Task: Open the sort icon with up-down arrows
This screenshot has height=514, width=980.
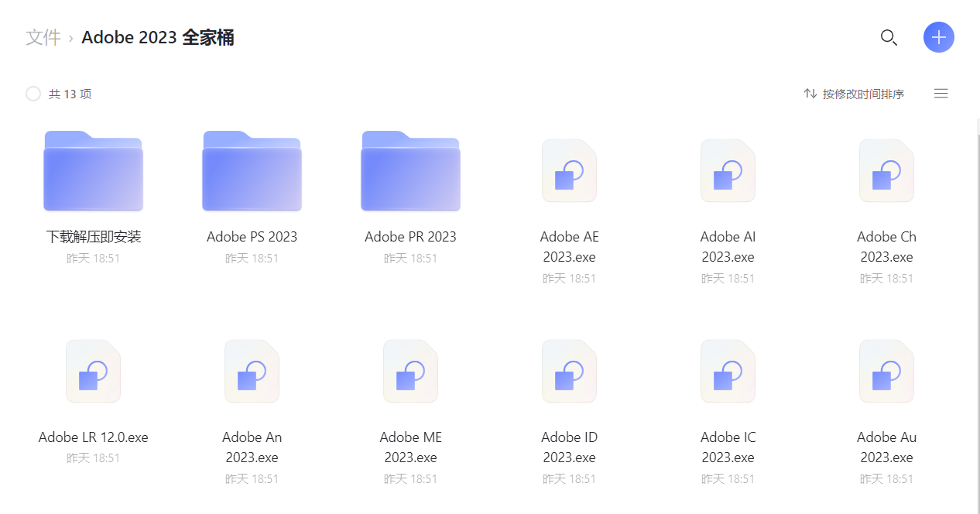Action: tap(810, 93)
